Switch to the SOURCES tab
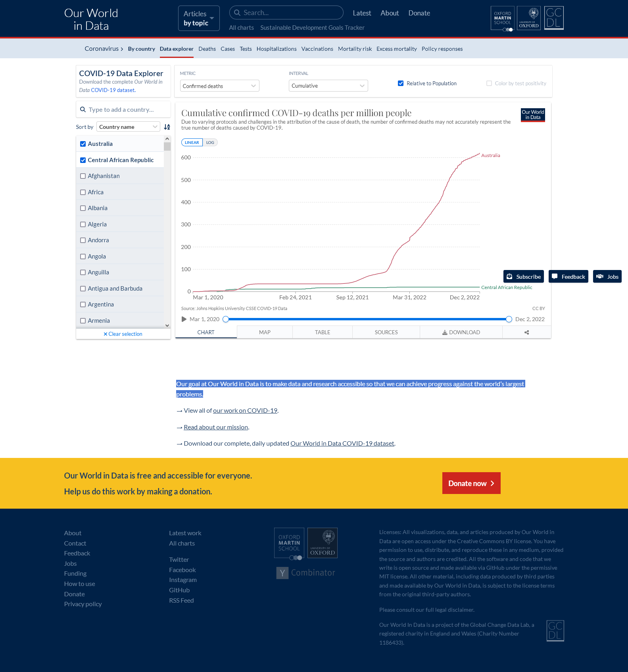The image size is (628, 672). click(x=386, y=332)
